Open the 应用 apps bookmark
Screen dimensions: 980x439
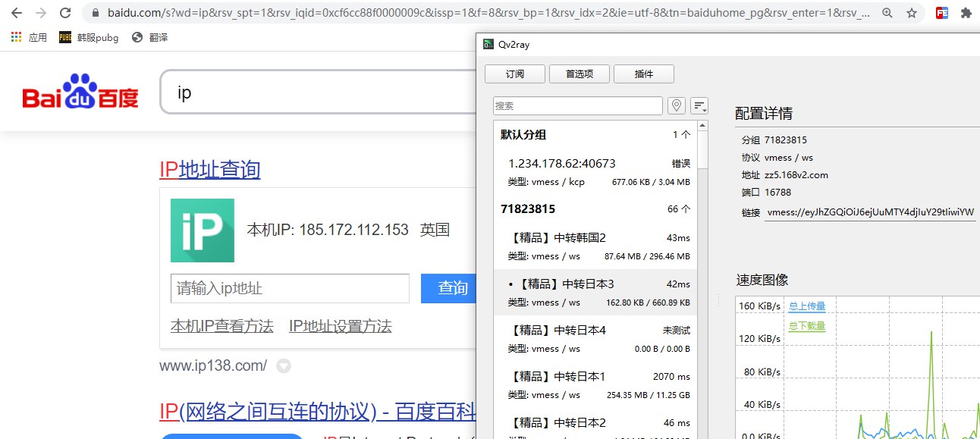click(x=29, y=37)
